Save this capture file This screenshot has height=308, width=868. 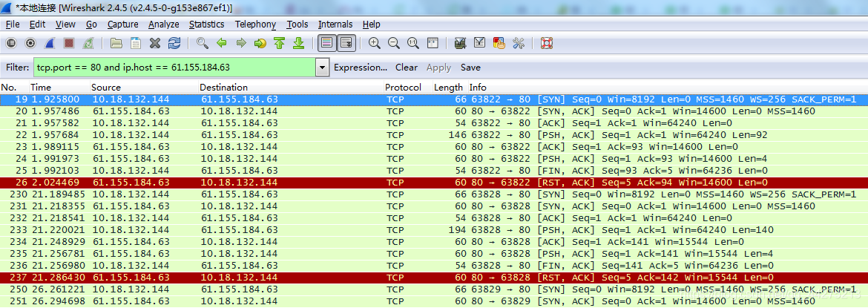click(136, 42)
